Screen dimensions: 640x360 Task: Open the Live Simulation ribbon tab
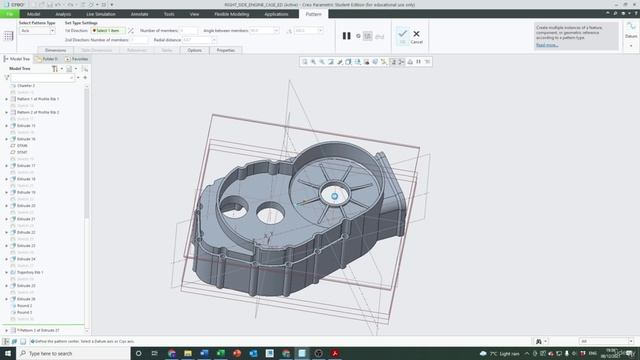coord(101,14)
